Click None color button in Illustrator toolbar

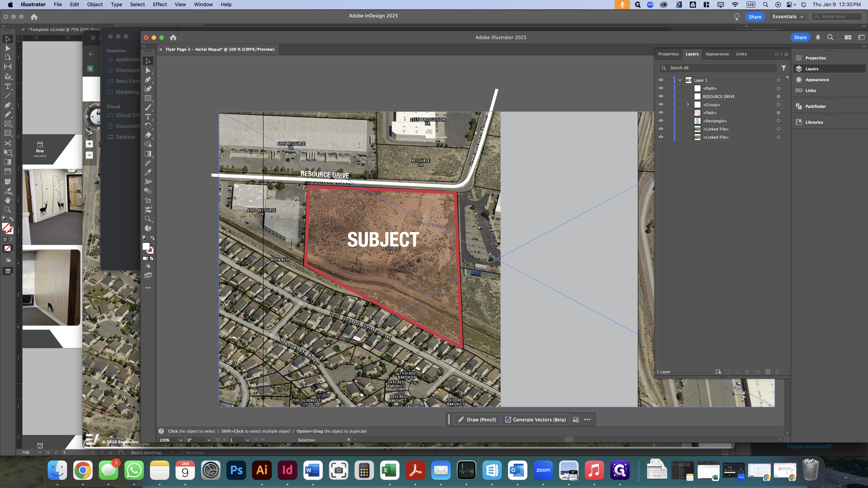pos(152,258)
